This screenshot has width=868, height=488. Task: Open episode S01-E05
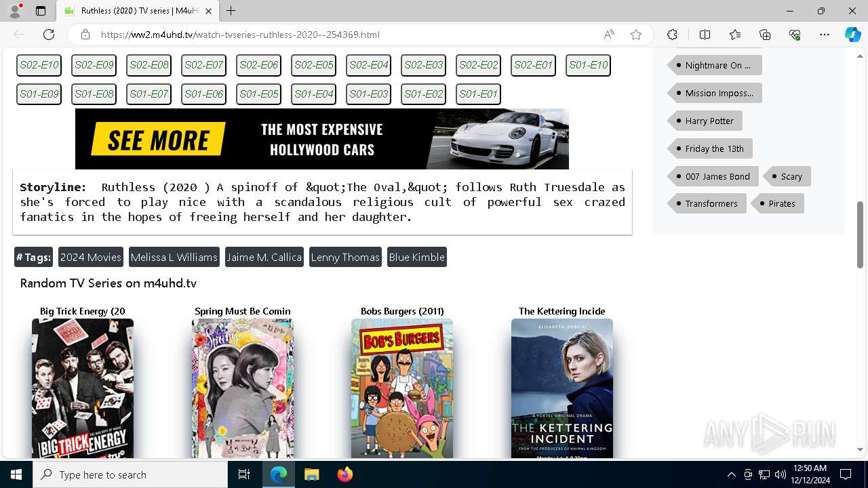click(x=258, y=94)
